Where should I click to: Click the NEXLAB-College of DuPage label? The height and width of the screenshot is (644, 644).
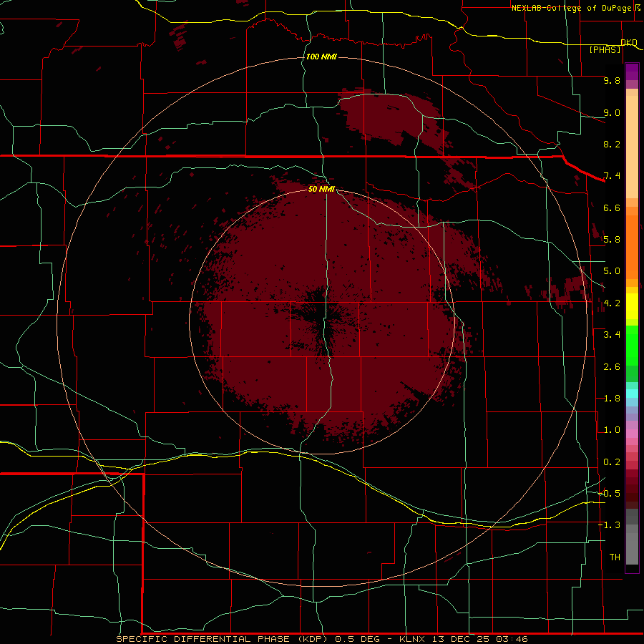click(571, 8)
